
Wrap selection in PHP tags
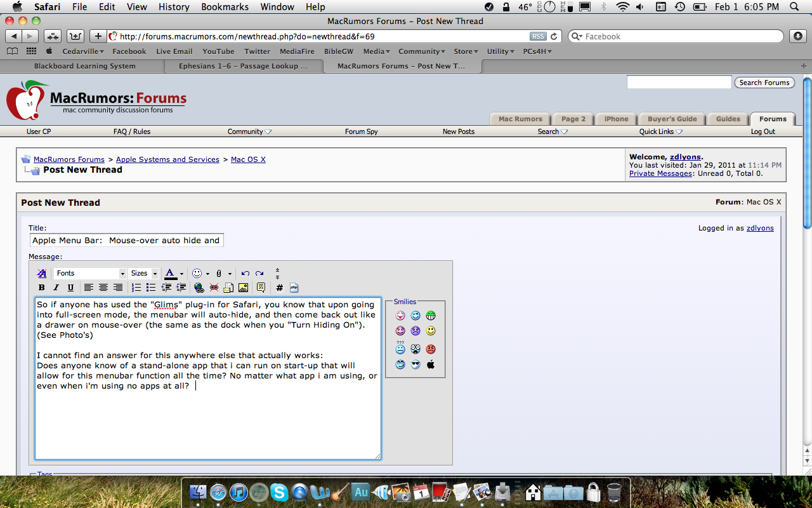(x=294, y=288)
